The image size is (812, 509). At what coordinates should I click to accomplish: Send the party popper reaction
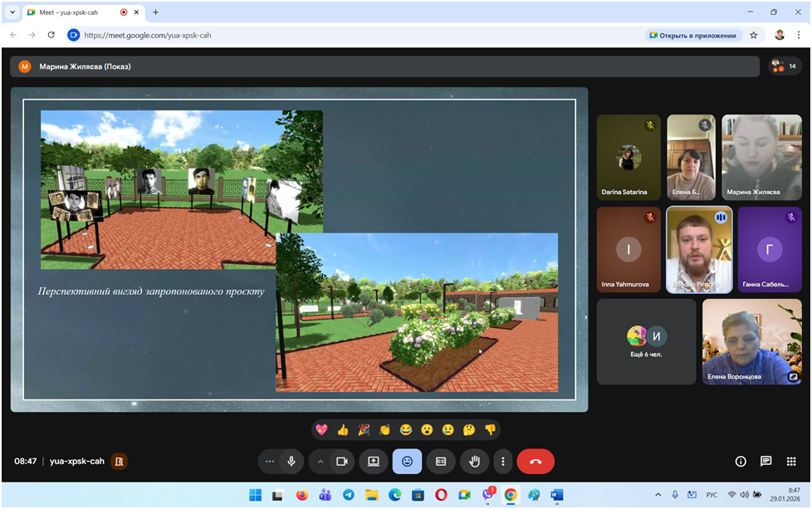coord(364,429)
